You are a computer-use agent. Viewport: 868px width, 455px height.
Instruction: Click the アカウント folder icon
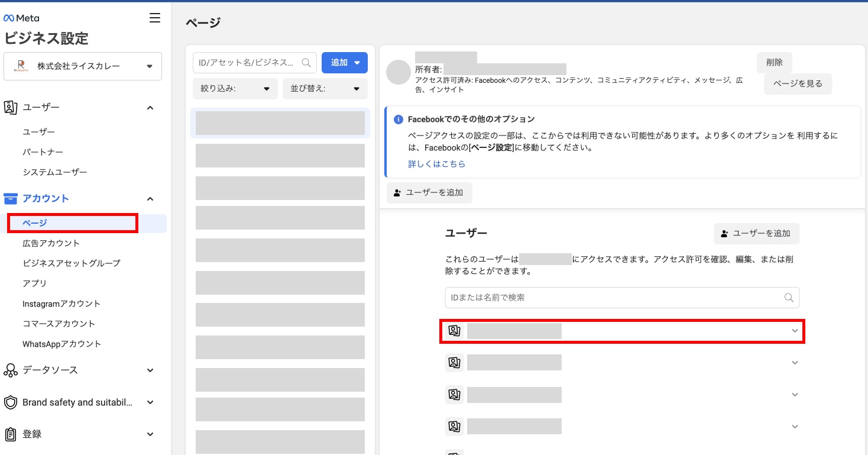point(10,198)
